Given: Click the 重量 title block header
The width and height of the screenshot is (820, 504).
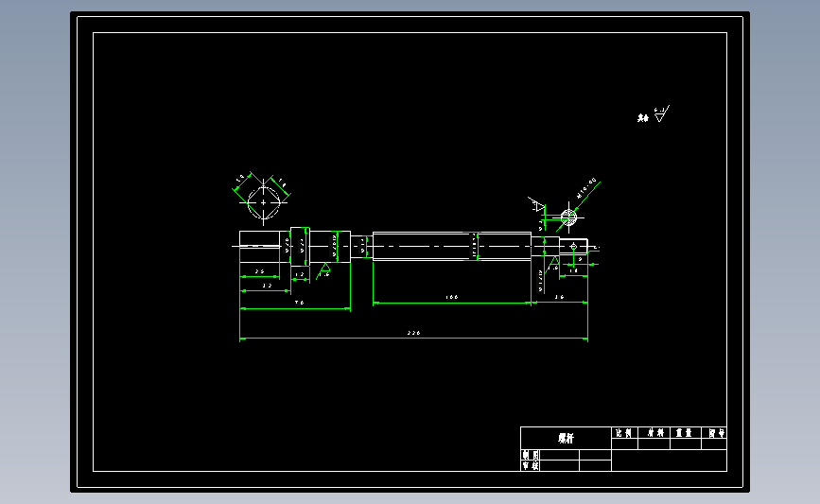Looking at the screenshot, I should tap(684, 433).
